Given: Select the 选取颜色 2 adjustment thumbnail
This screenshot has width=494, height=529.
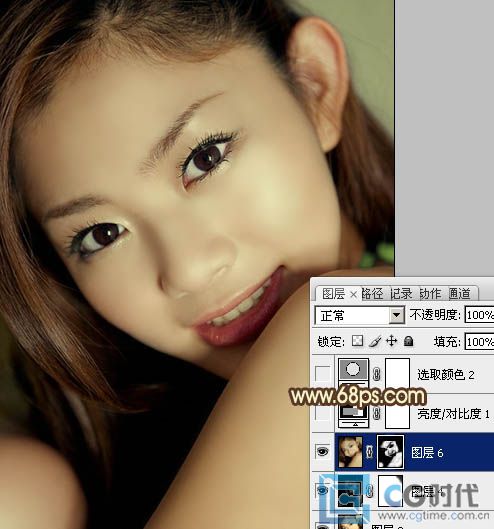Looking at the screenshot, I should (x=353, y=373).
